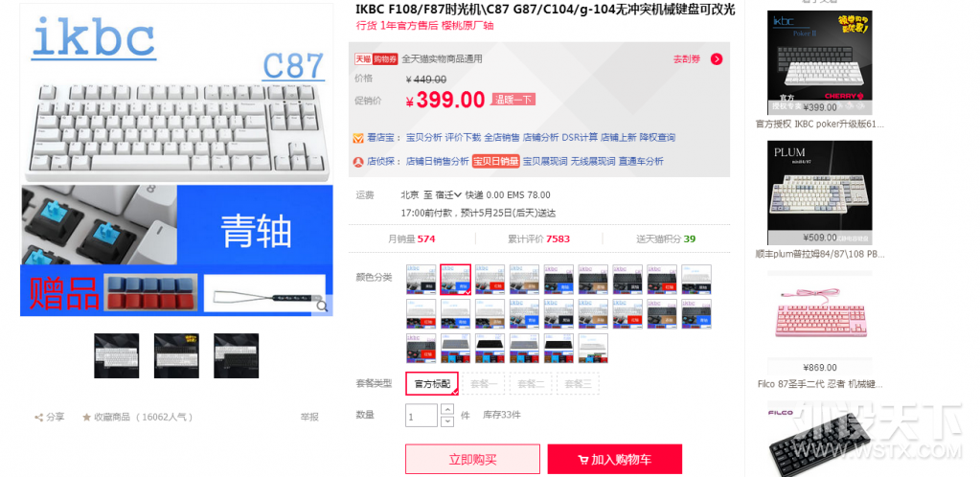Choose the 套餐一 package option

pos(484,384)
